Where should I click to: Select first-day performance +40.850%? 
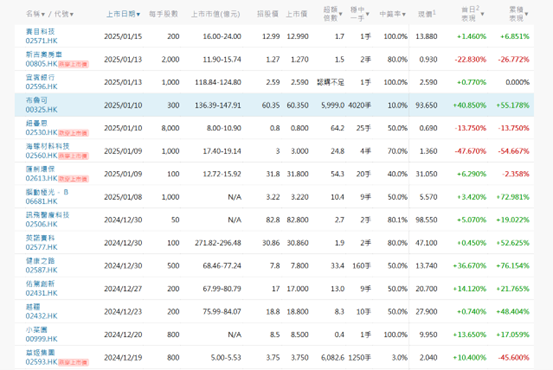point(469,105)
